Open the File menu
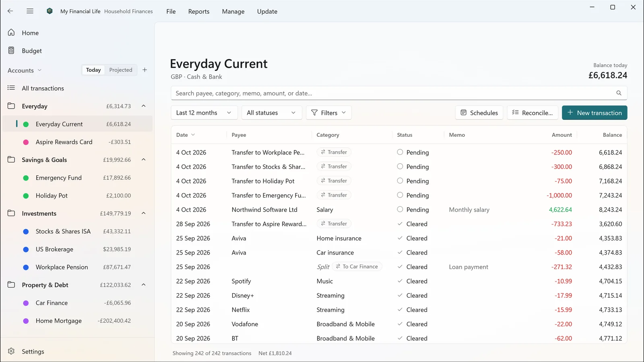The height and width of the screenshot is (362, 644). point(171,11)
